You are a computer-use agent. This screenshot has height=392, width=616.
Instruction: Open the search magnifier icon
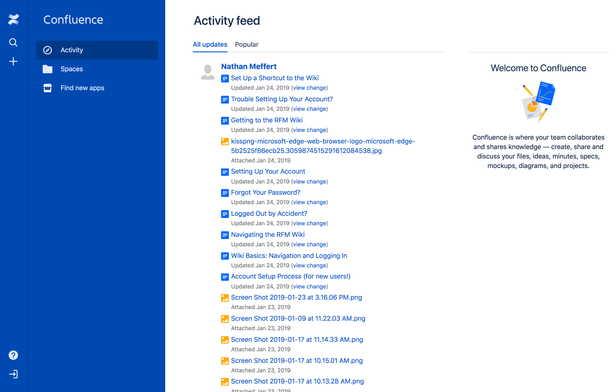13,42
